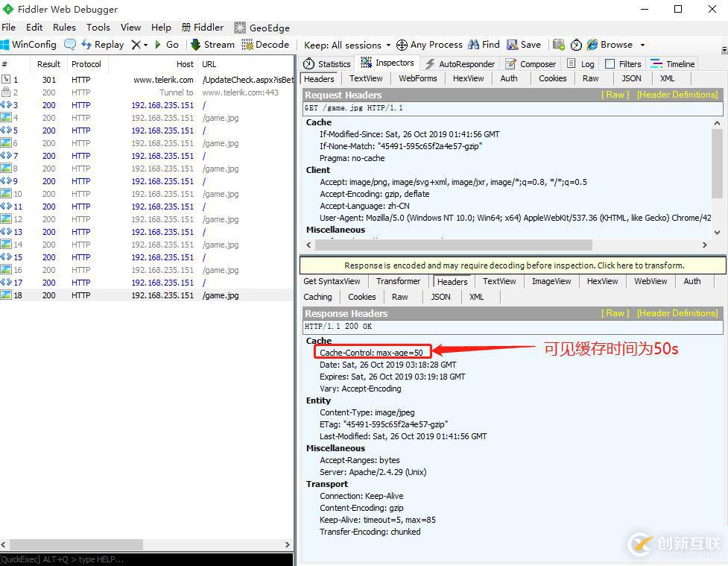The width and height of the screenshot is (728, 566).
Task: Open the Remove X dropdown arrow
Action: click(x=146, y=45)
